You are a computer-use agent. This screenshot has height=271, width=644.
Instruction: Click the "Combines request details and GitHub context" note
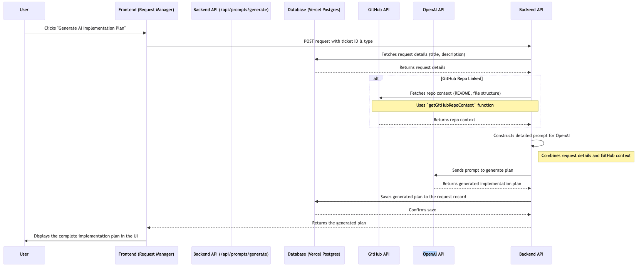tap(586, 156)
